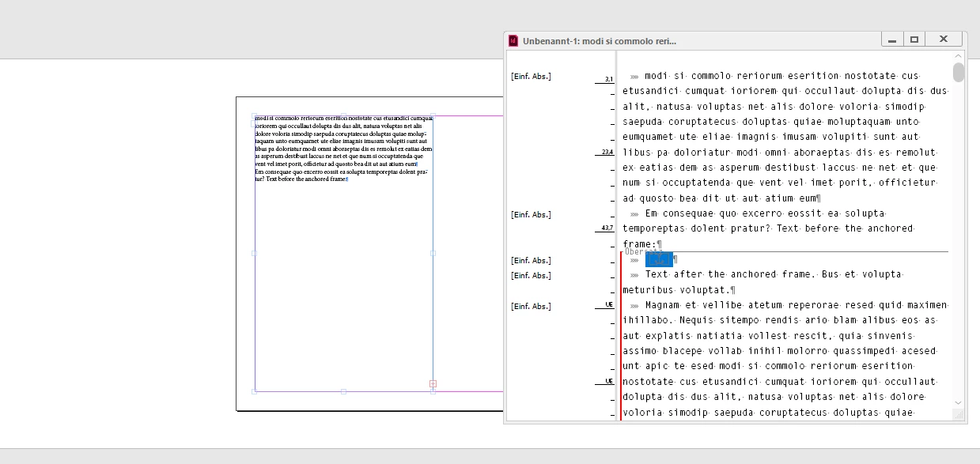Select the [Einf. Abs.] label beside 'Magnam et vellibe'
Viewport: 980px width, 464px height.
[x=531, y=306]
